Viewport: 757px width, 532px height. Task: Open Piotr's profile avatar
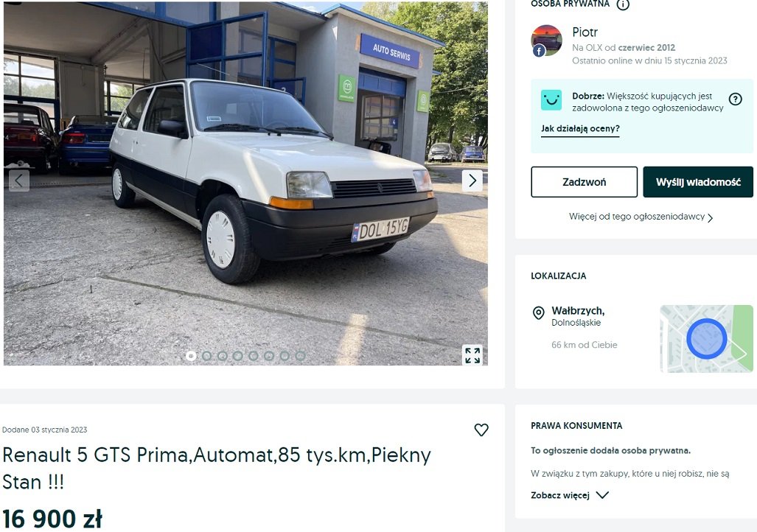coord(546,41)
